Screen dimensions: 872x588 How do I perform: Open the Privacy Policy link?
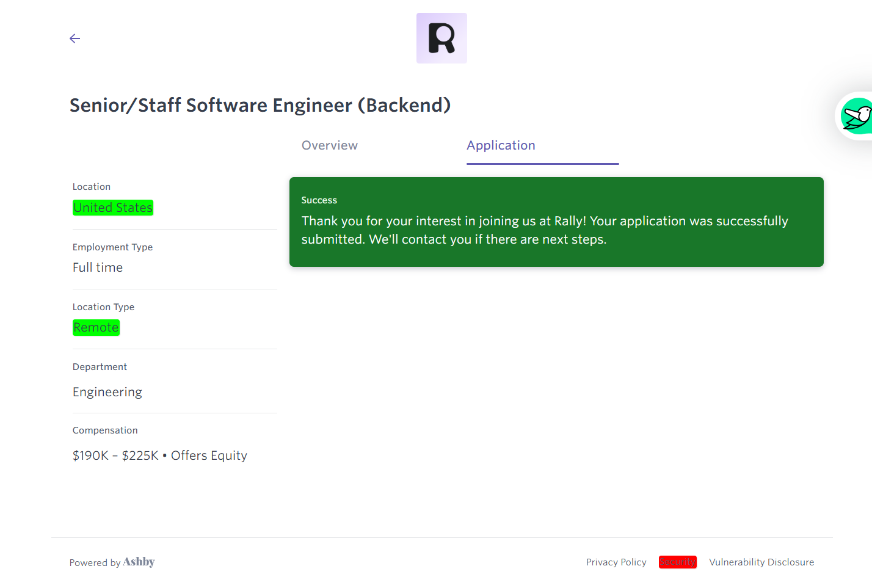[616, 562]
